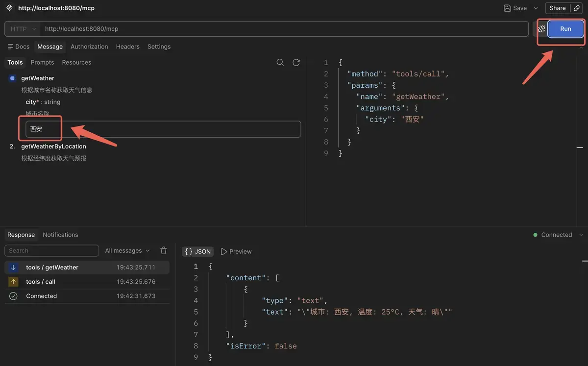Screen dimensions: 588x366
Task: Open the Save options dropdown arrow
Action: (x=536, y=8)
